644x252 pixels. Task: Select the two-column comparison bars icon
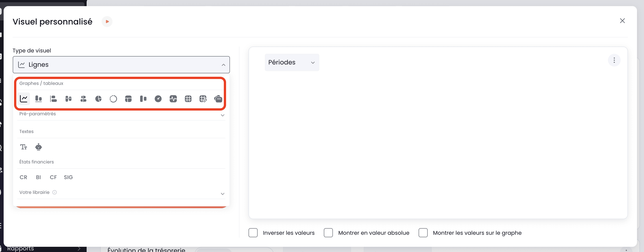click(x=143, y=99)
